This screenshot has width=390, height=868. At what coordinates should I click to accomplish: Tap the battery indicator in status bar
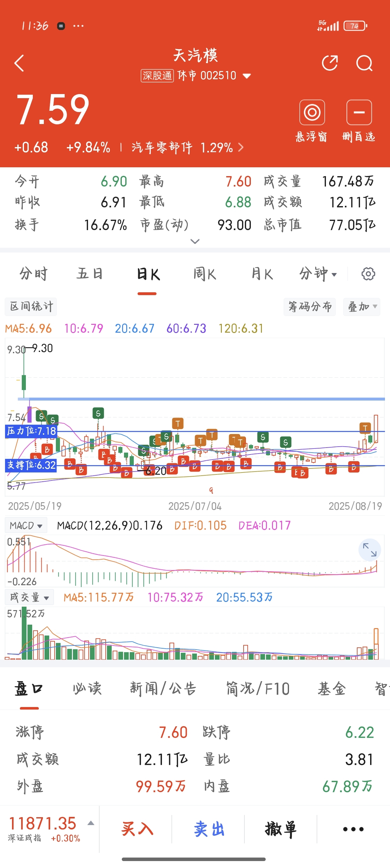click(355, 26)
